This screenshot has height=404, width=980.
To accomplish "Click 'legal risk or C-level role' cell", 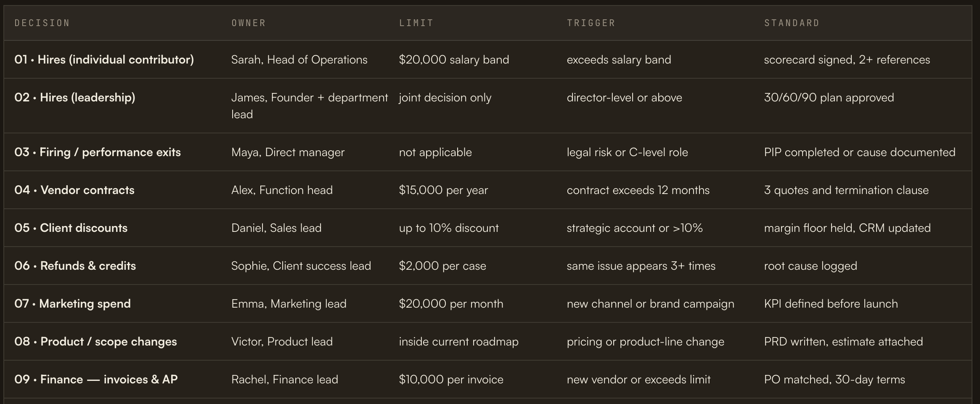I will coord(627,152).
